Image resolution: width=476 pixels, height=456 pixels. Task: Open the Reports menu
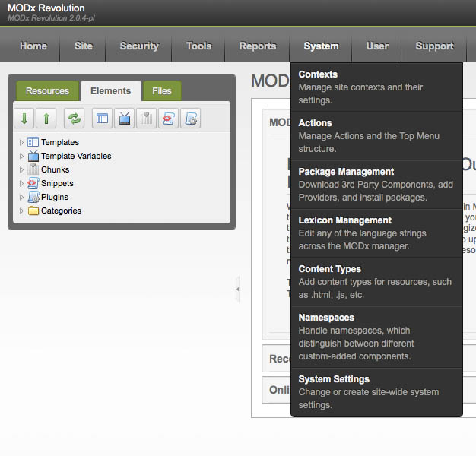(258, 46)
